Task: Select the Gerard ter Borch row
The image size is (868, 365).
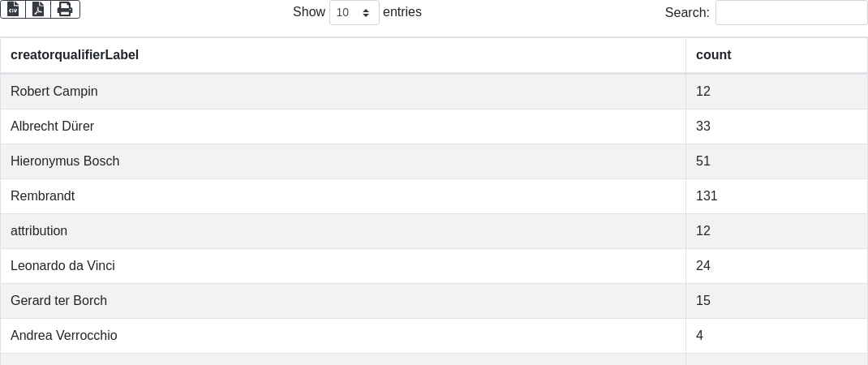Action: tap(434, 301)
